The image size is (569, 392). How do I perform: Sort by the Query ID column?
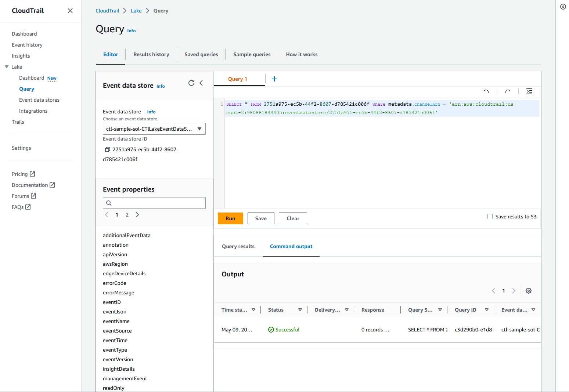[487, 310]
